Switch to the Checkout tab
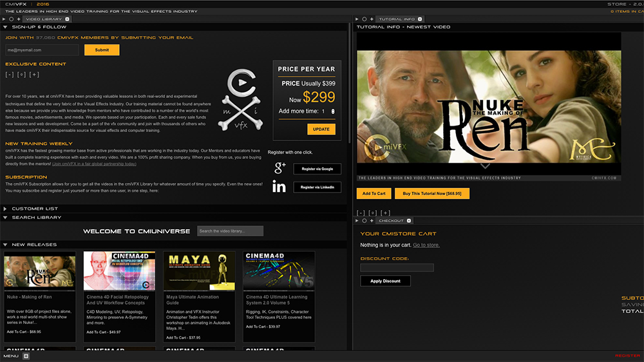 391,221
